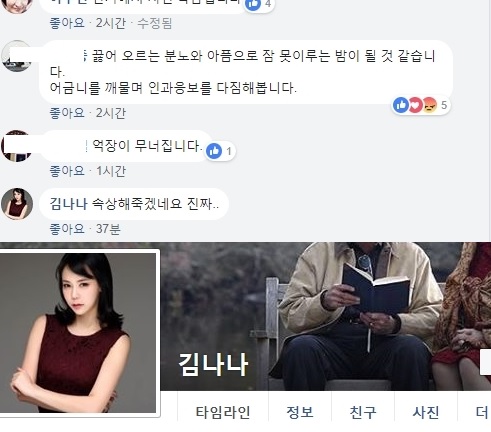Open the 친구 tab
491x432 pixels.
pyautogui.click(x=363, y=412)
